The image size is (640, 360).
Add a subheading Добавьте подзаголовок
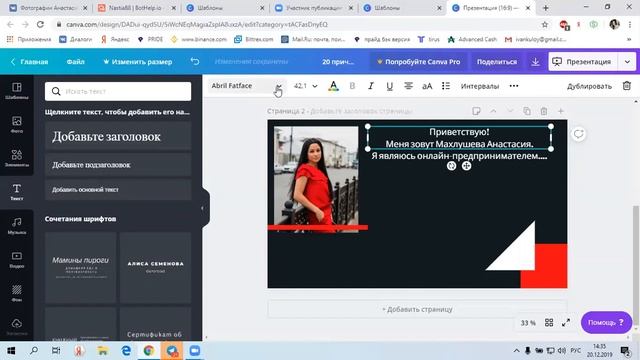click(x=118, y=165)
